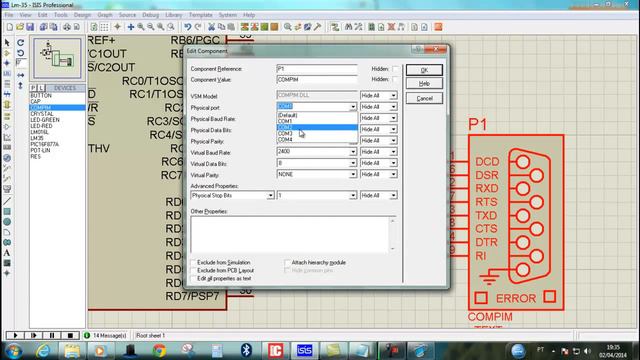Image resolution: width=640 pixels, height=360 pixels.
Task: Confirm dialog with OK button
Action: (x=424, y=70)
